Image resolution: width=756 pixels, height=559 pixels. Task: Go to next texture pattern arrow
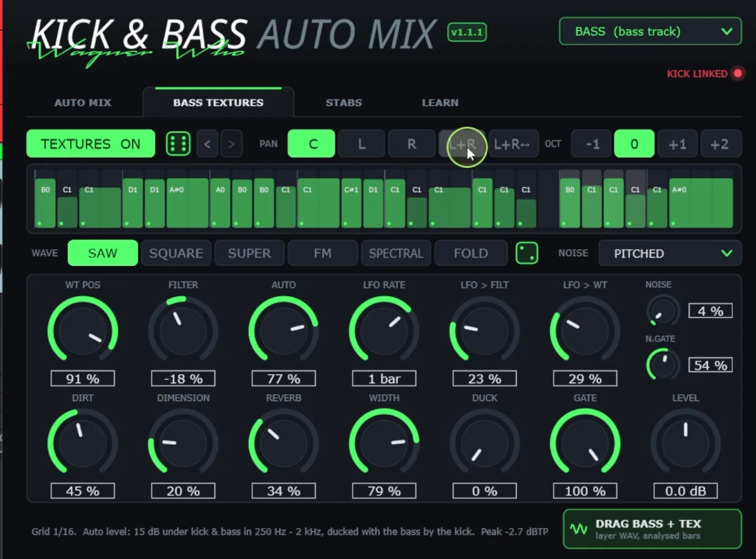click(231, 144)
